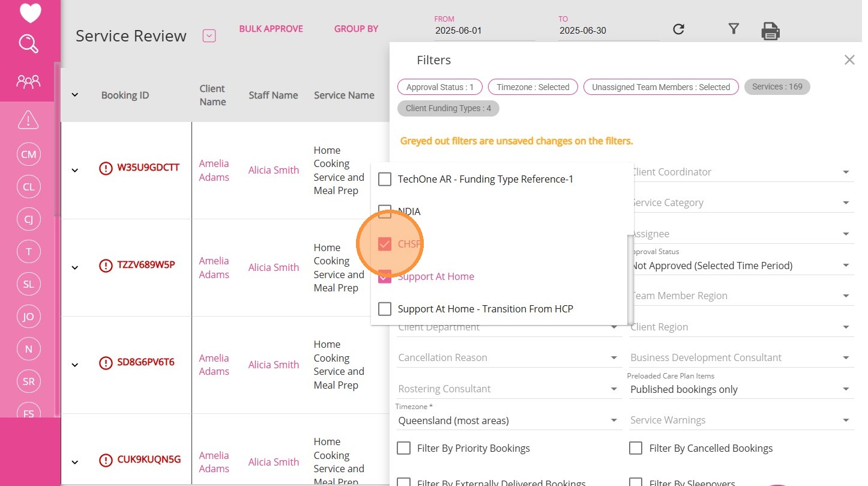Open Alicia Smith staff link in first row
The width and height of the screenshot is (868, 486).
(274, 170)
